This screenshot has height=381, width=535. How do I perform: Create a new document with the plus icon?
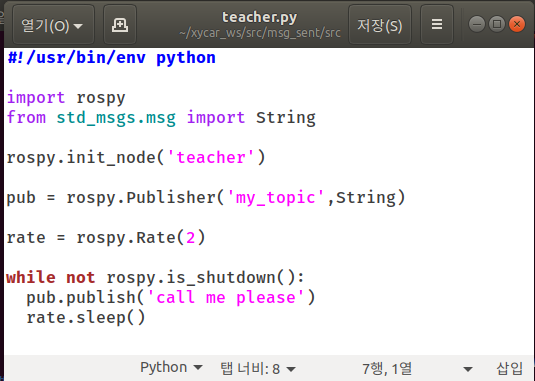pos(120,25)
